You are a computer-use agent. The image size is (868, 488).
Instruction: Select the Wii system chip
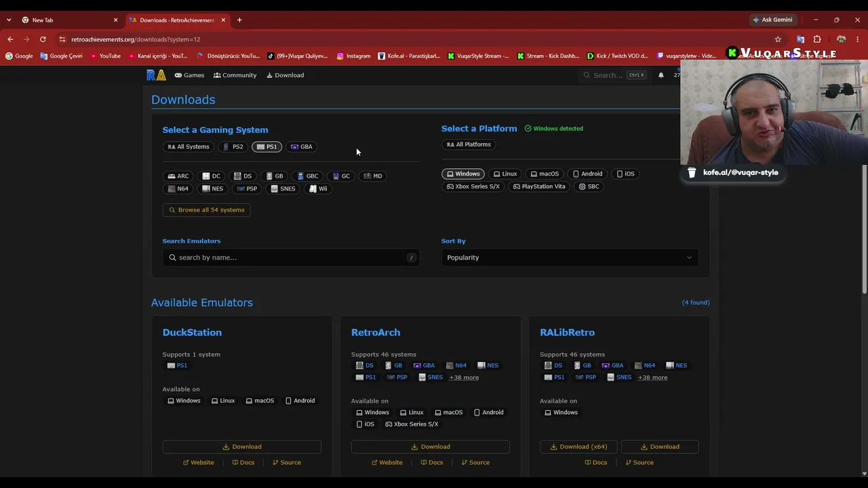pyautogui.click(x=318, y=189)
